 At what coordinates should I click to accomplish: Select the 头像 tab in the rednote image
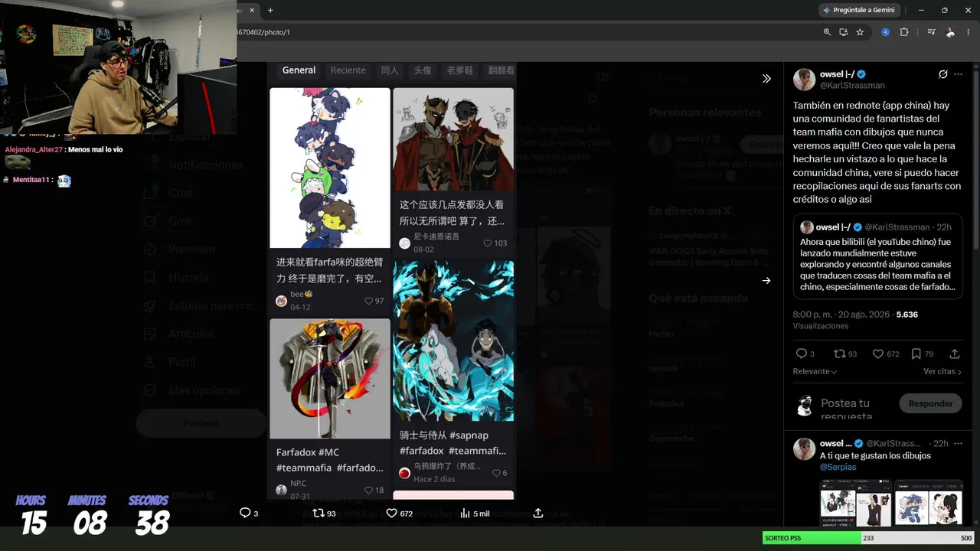[423, 70]
